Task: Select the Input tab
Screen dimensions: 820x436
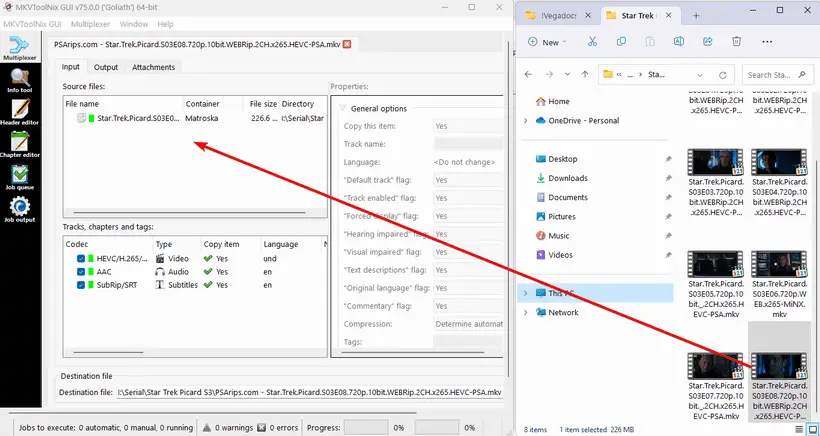Action: 71,67
